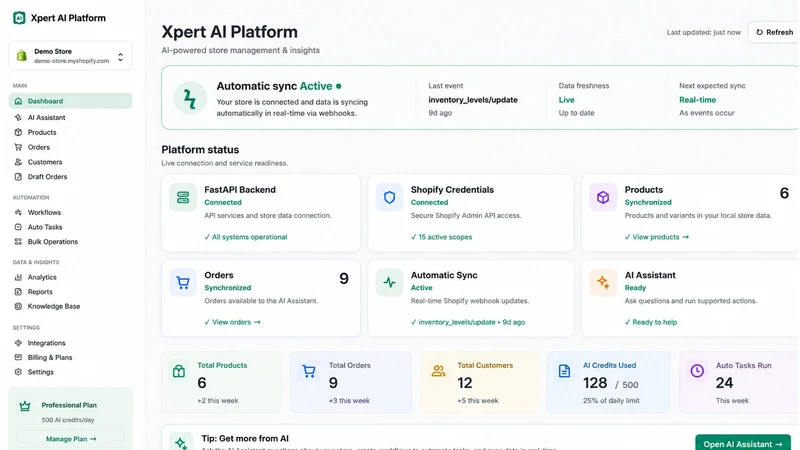Click the Automatic sync lightning icon
The image size is (800, 450).
(x=190, y=98)
